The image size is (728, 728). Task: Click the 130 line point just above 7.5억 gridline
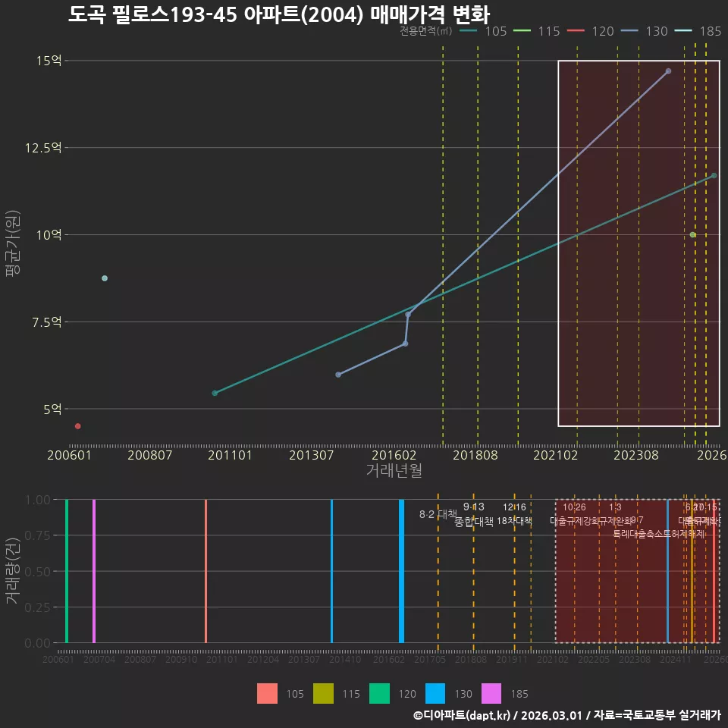point(408,314)
